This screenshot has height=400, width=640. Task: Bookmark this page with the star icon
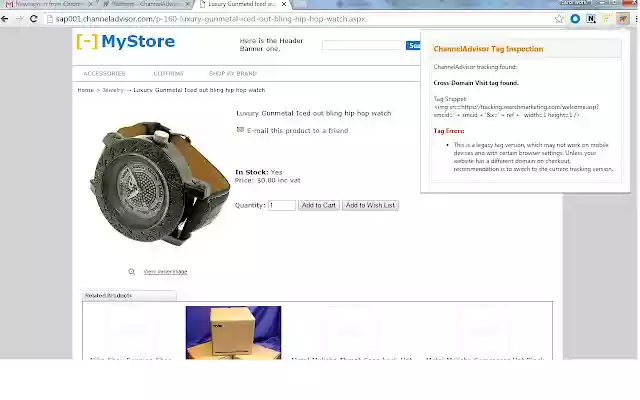coord(559,19)
